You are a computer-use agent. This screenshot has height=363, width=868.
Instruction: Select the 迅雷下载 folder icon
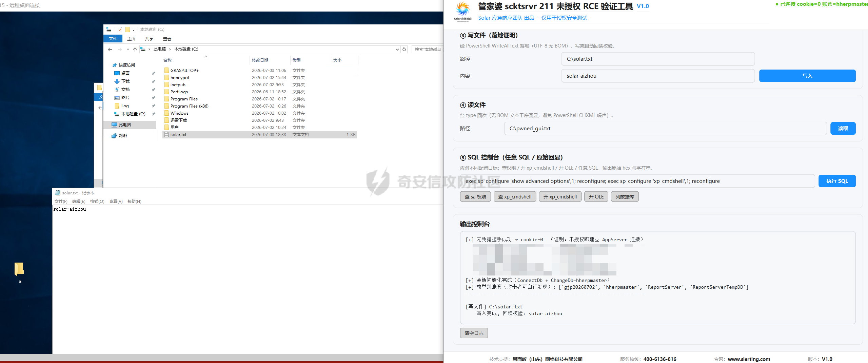tap(166, 120)
